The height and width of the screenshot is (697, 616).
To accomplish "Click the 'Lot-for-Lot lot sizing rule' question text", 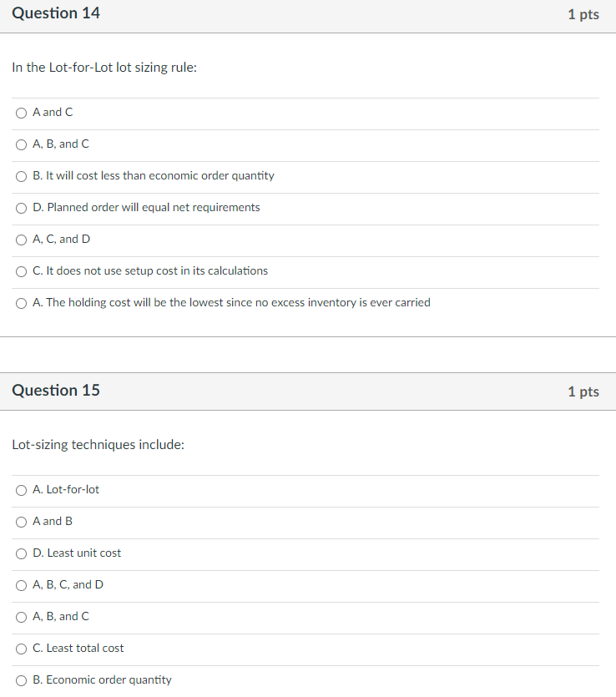I will click(104, 68).
